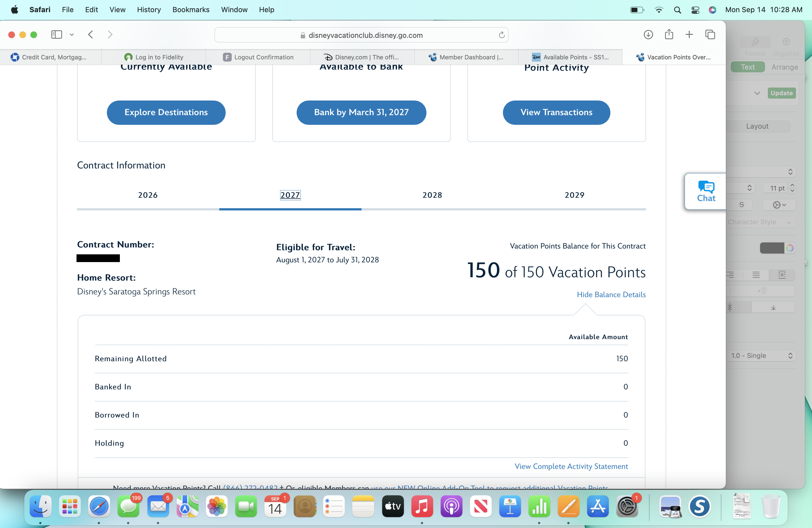
Task: Switch to the Log in to Fidelity tab
Action: 154,57
